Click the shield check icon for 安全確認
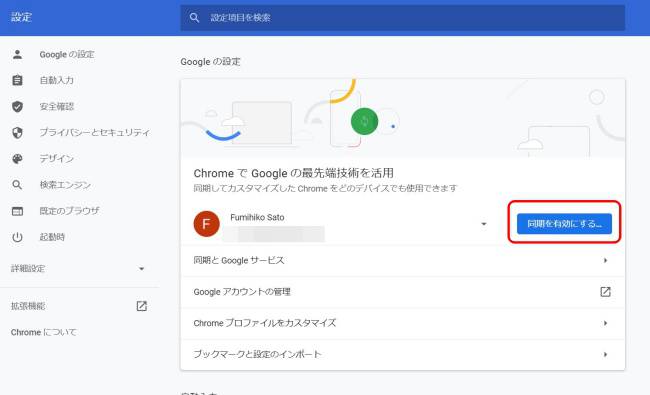The height and width of the screenshot is (395, 650). 17,107
